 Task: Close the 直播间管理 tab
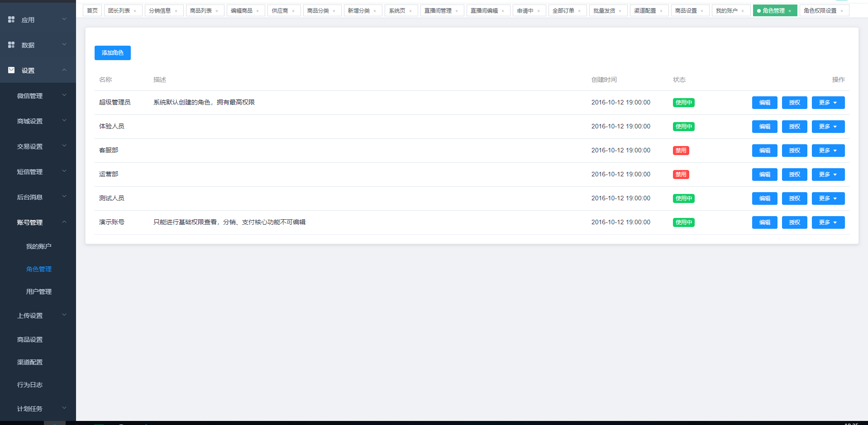457,11
